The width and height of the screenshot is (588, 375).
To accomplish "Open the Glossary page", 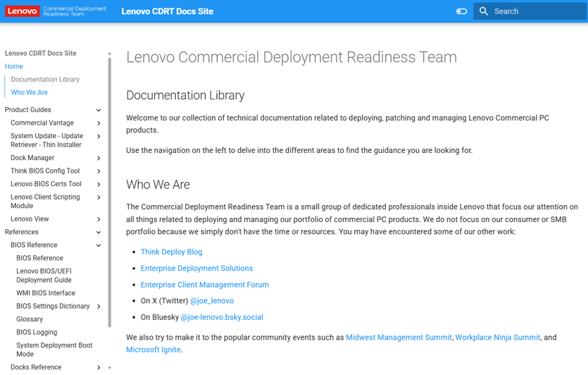I will point(30,319).
